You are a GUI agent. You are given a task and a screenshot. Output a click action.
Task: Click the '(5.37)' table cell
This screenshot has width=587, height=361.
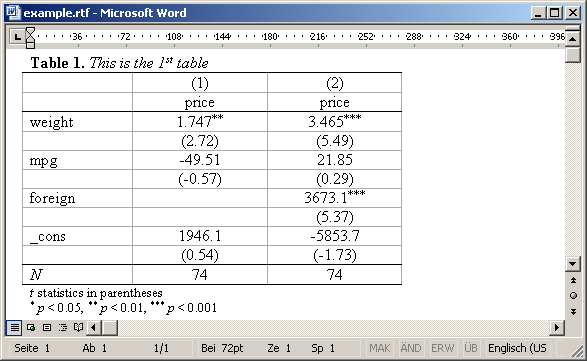335,217
